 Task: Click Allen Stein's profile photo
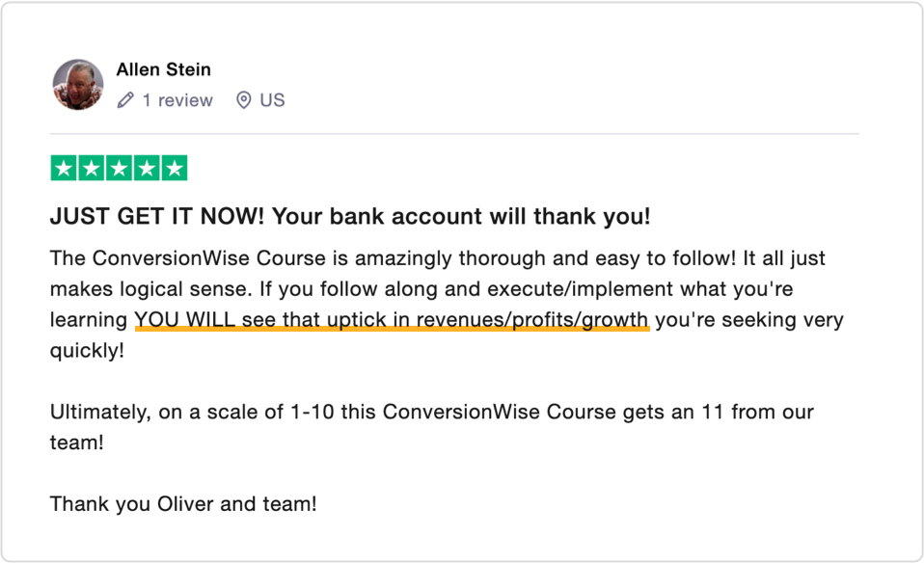coord(77,85)
